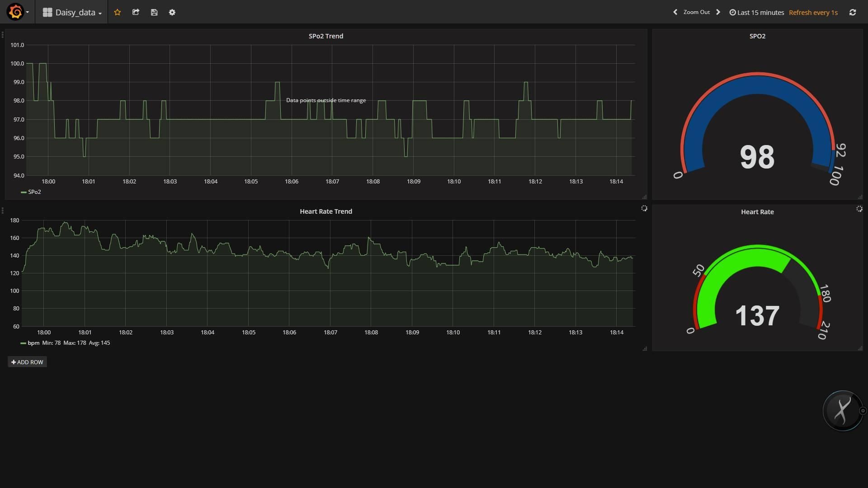868x488 pixels.
Task: Star the dashboard as favorite
Action: click(118, 12)
